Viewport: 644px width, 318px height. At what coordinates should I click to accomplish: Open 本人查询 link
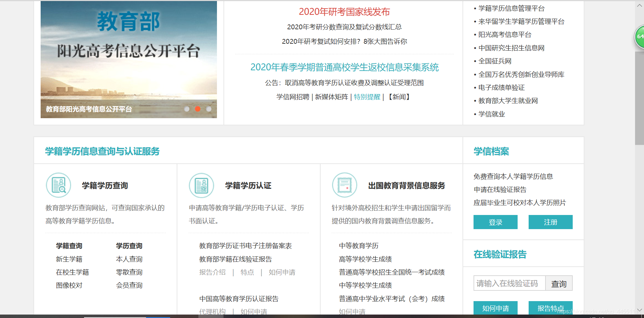(129, 259)
